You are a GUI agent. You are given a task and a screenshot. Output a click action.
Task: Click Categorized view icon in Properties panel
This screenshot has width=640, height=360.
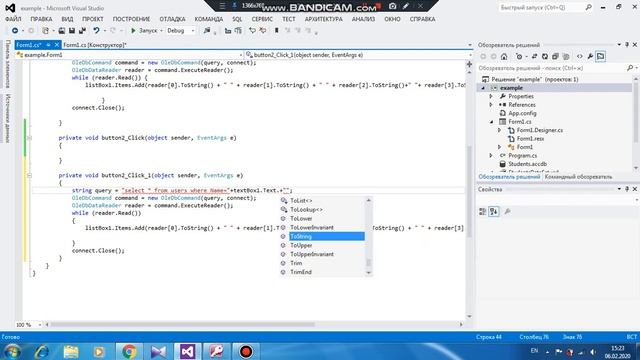482,211
